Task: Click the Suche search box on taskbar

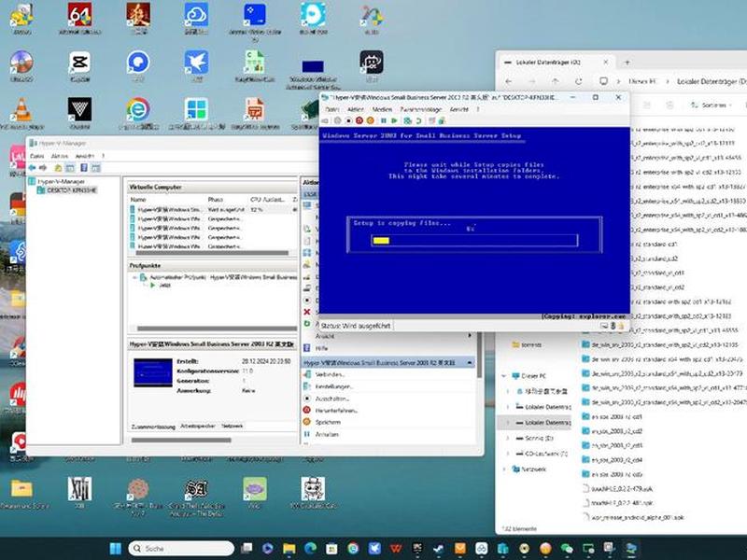Action: tap(181, 549)
